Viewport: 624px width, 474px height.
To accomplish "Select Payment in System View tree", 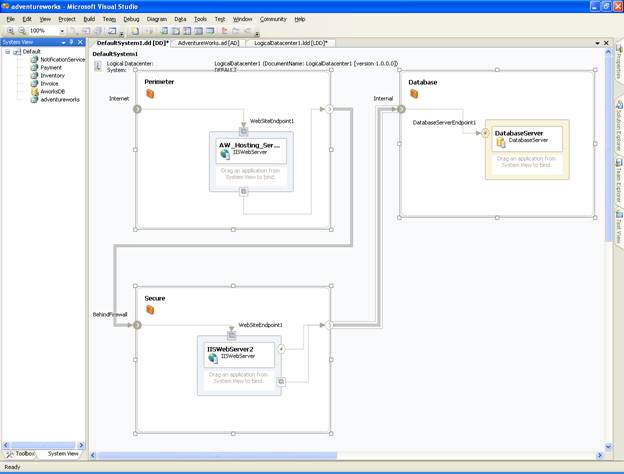I will point(51,68).
